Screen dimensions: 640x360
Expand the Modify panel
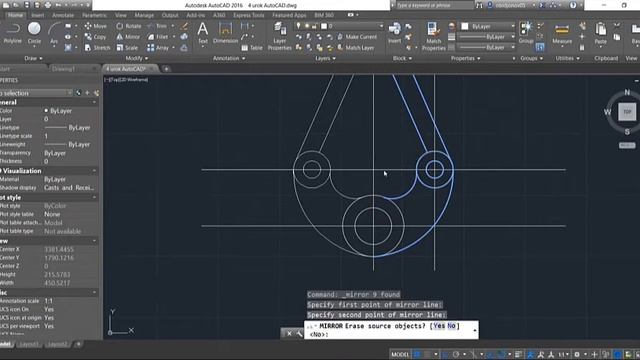point(137,58)
